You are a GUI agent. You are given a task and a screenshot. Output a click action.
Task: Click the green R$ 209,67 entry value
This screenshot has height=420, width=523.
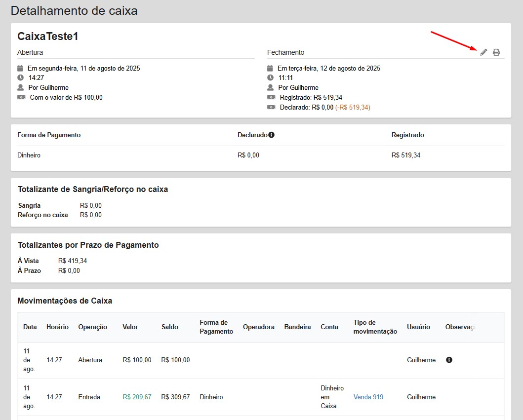click(137, 397)
